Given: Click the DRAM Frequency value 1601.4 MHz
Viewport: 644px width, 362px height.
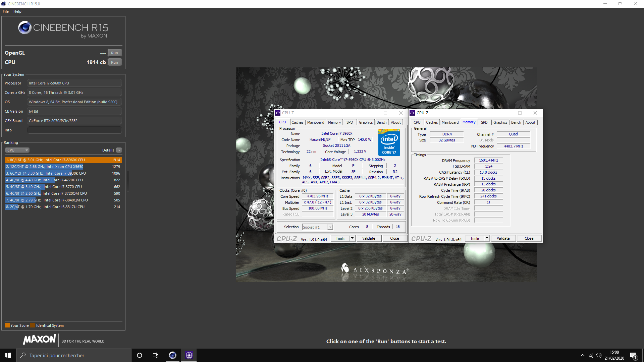Looking at the screenshot, I should pyautogui.click(x=488, y=160).
